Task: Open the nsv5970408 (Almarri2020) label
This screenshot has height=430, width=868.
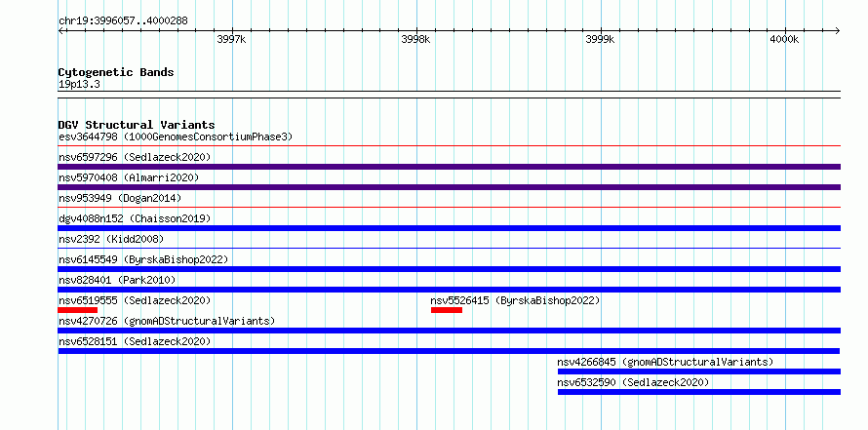Action: point(129,177)
